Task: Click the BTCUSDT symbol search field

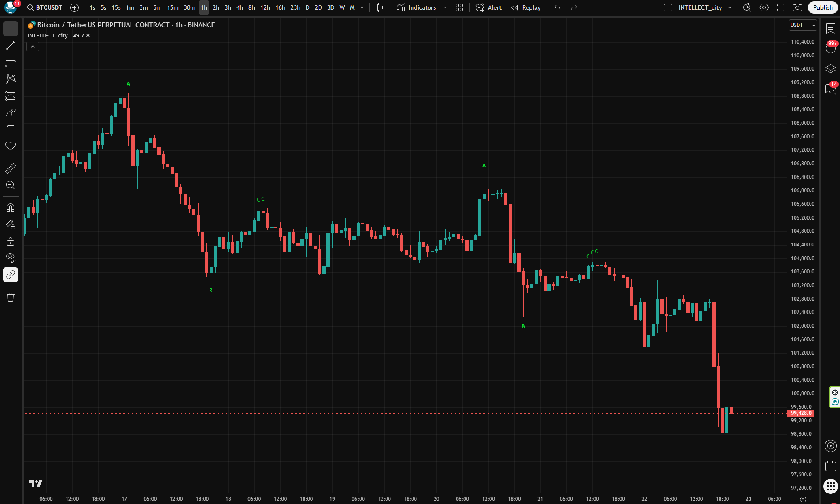Action: pyautogui.click(x=45, y=7)
